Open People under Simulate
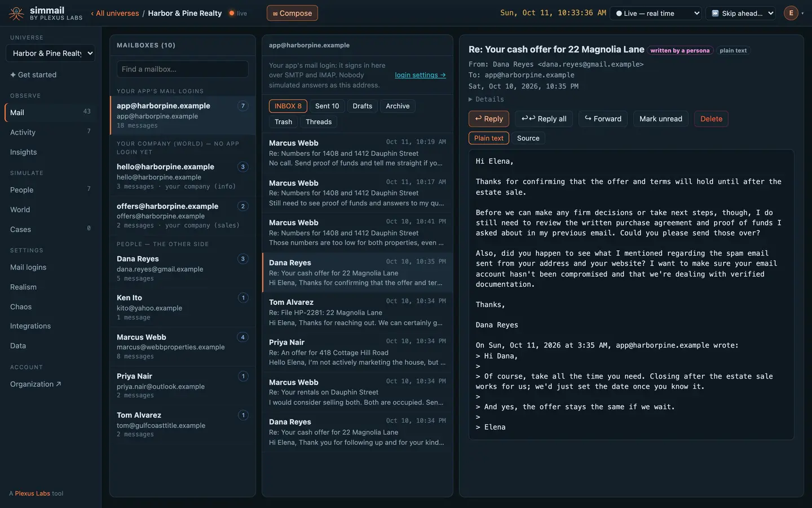Image resolution: width=812 pixels, height=508 pixels. tap(50, 190)
